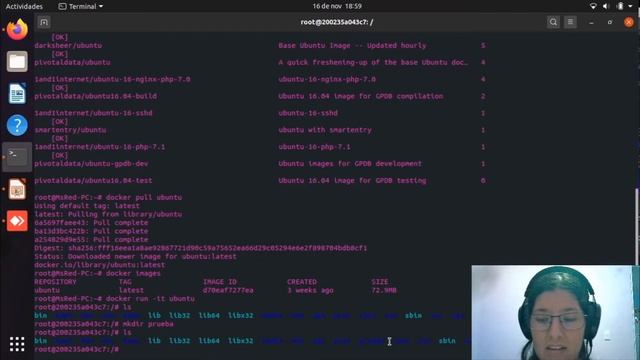Click the 'docker images' command line
The height and width of the screenshot is (360, 640).
pos(97,273)
